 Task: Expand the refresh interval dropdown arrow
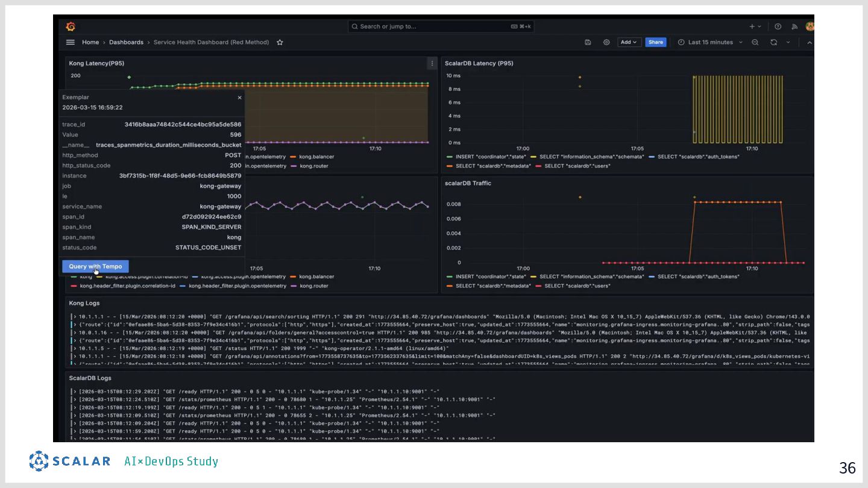pyautogui.click(x=788, y=42)
